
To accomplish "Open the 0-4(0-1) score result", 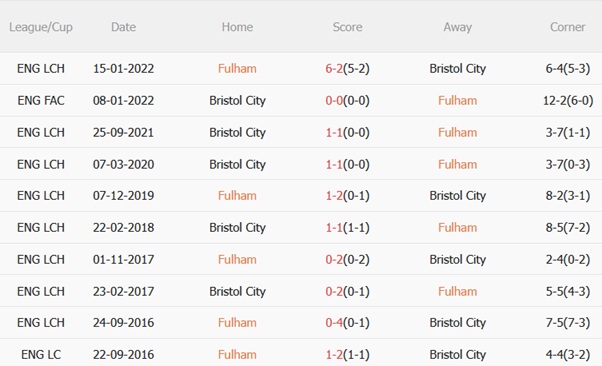I will pos(347,323).
